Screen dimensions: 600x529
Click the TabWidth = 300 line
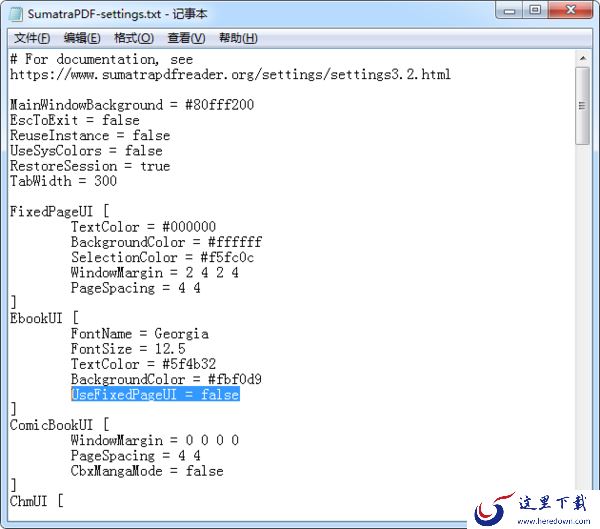[x=63, y=181]
